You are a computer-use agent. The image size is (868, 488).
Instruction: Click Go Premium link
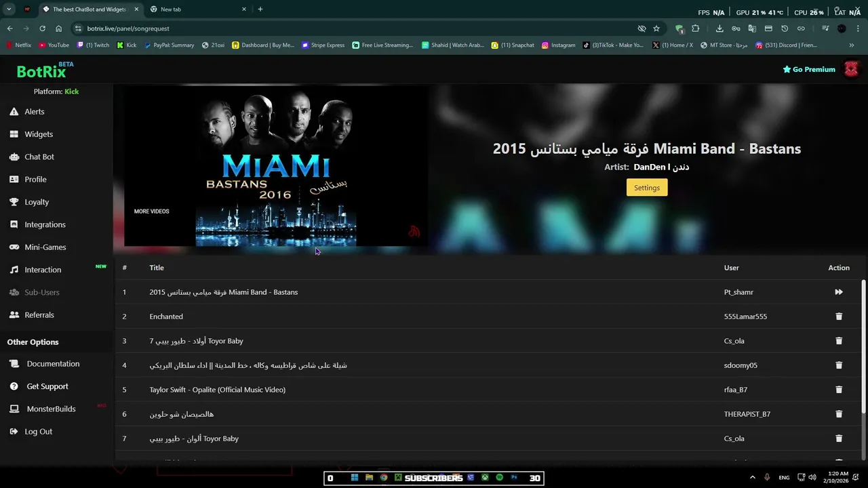click(809, 69)
